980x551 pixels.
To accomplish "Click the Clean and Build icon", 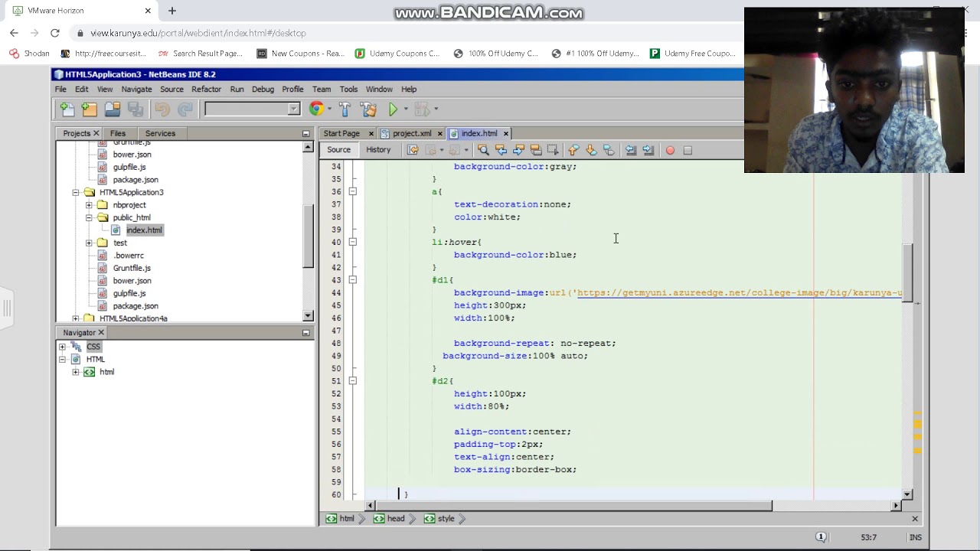I will point(368,109).
